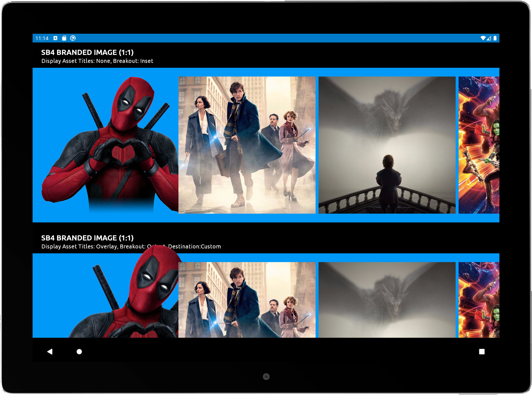Select 'Display Asset Titles: None, Breakout: Inset' subtitle
Image resolution: width=532 pixels, height=395 pixels.
tap(97, 61)
